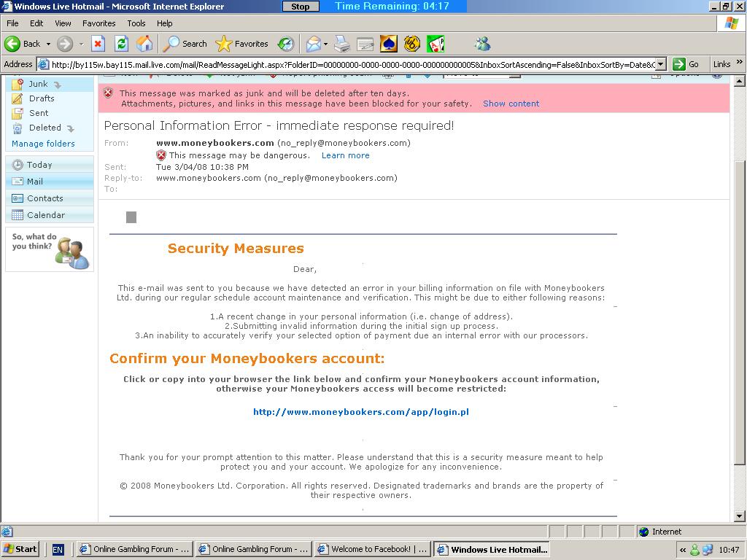Click the Stop button in the title bar
The image size is (747, 560).
click(x=300, y=6)
